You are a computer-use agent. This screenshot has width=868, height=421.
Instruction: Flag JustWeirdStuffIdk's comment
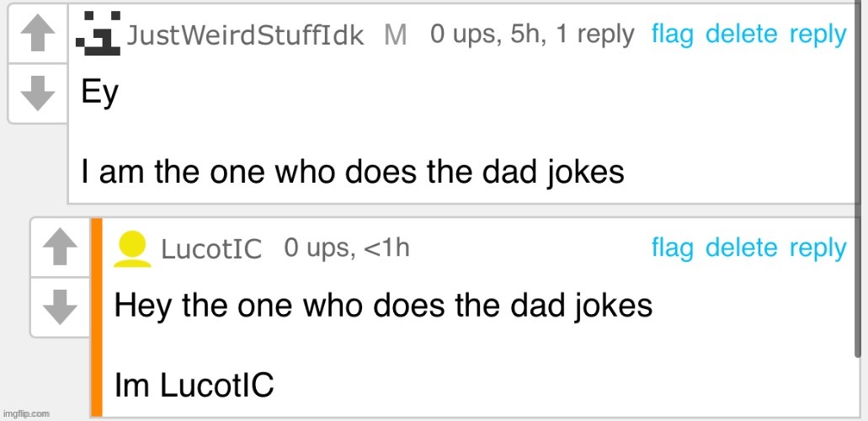pyautogui.click(x=672, y=35)
